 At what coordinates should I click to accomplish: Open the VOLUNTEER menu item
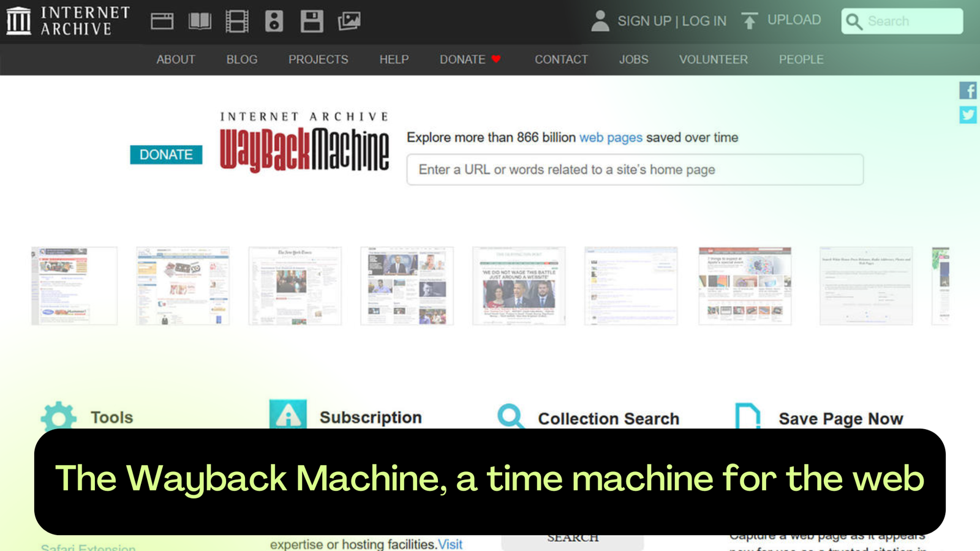(714, 59)
